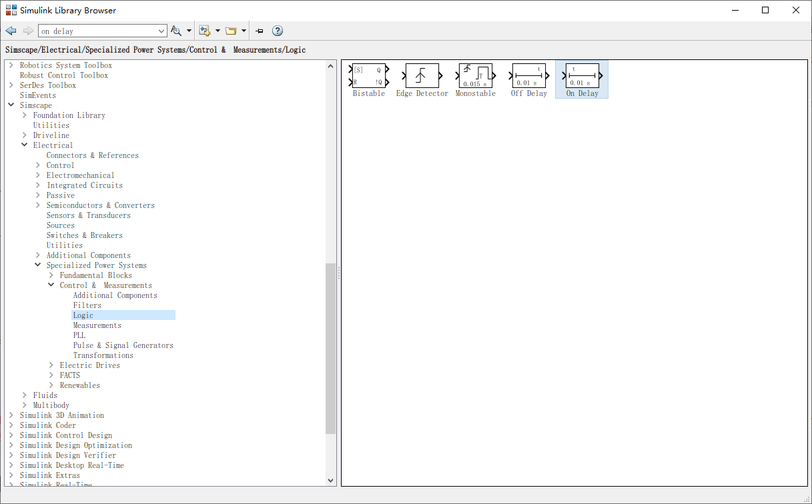Select Simulink Design Verifier library
812x504 pixels.
coord(68,455)
